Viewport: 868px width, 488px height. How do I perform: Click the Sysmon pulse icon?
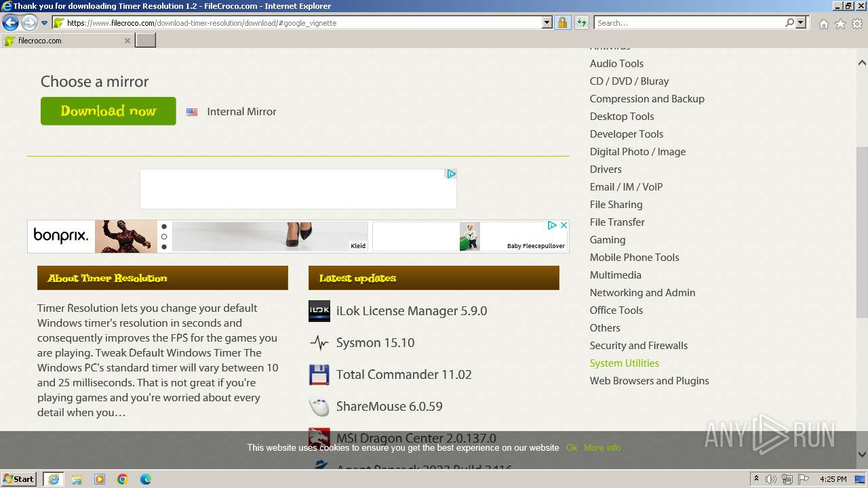click(x=319, y=343)
